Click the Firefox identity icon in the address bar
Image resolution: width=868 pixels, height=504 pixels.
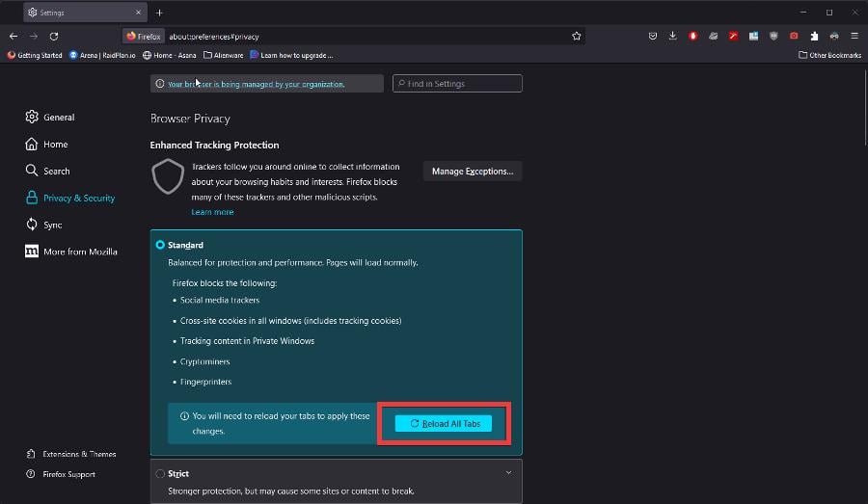[144, 37]
